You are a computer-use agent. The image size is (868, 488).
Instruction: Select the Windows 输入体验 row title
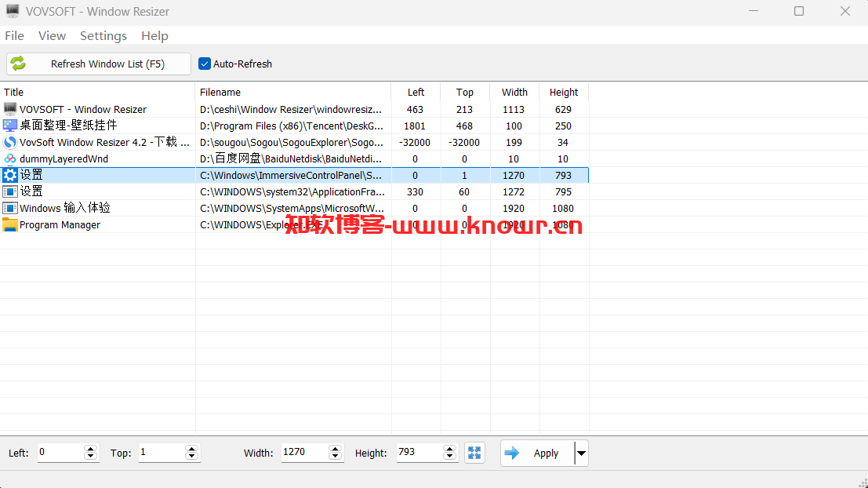pos(65,208)
